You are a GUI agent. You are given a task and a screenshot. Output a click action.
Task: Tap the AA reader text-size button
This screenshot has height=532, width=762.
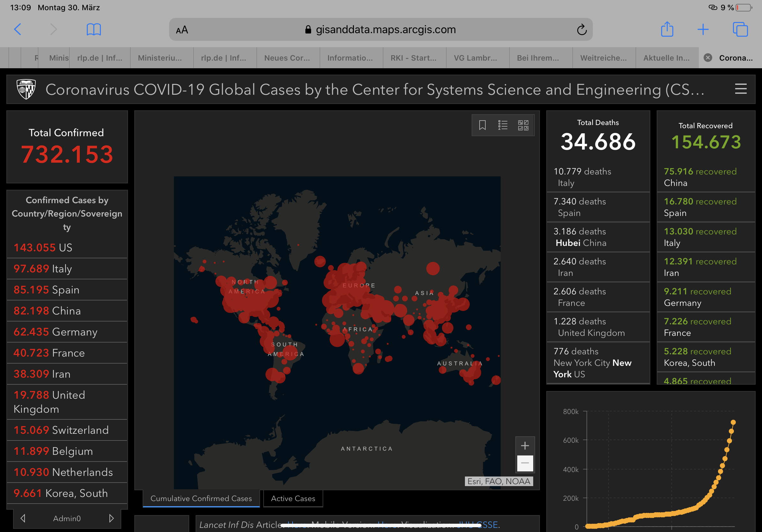coord(182,30)
